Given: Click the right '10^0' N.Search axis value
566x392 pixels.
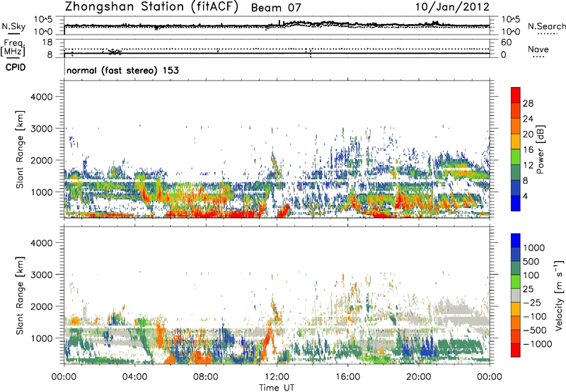Looking at the screenshot, I should [x=511, y=32].
